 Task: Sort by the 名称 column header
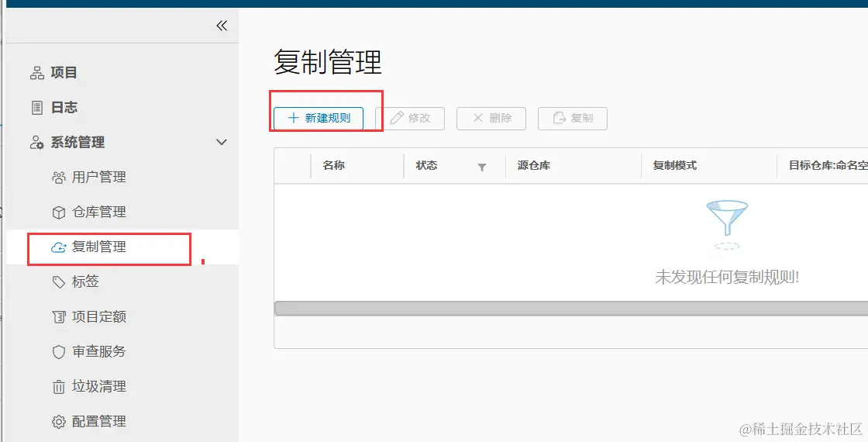[334, 166]
